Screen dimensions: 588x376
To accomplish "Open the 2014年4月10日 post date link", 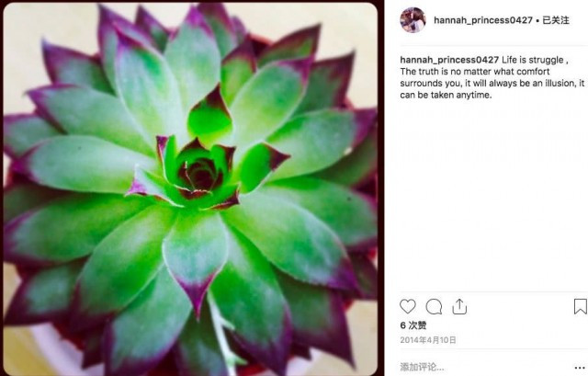I will pyautogui.click(x=428, y=340).
